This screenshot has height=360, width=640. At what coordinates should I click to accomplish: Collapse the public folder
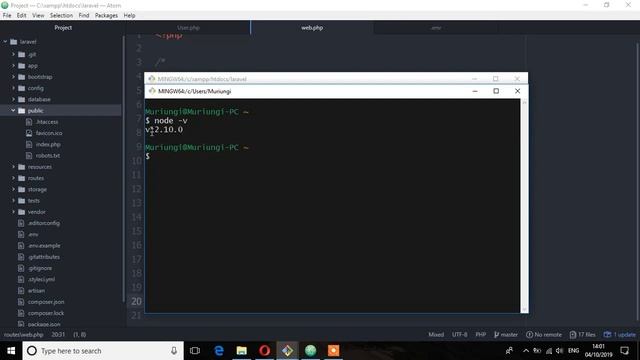(13, 111)
